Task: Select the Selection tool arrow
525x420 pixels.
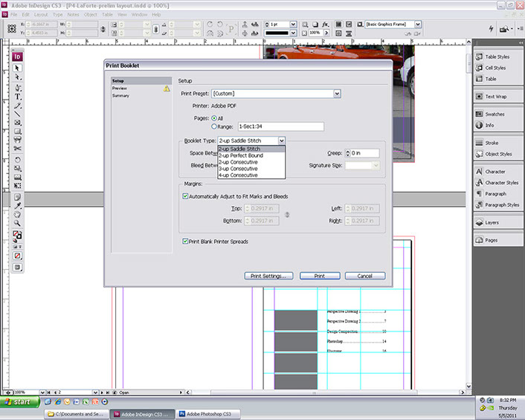Action: pos(17,68)
